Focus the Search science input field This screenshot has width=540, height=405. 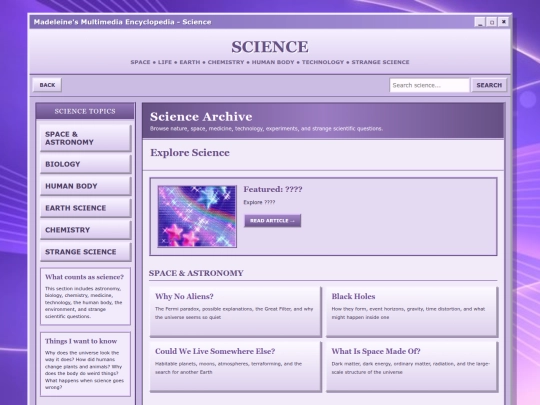[429, 85]
